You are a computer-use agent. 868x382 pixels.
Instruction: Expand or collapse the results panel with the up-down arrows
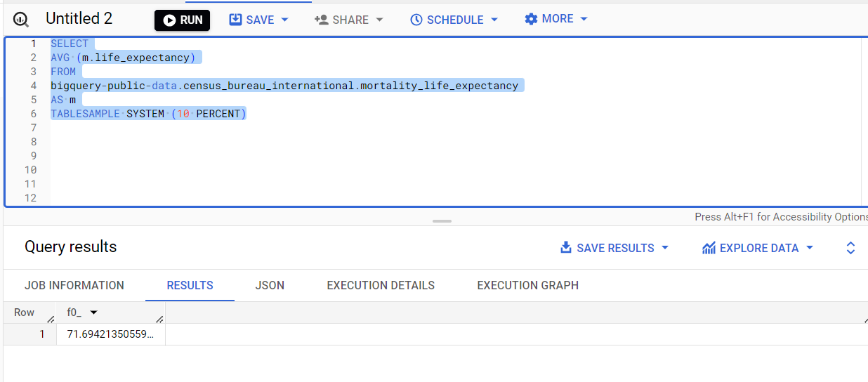tap(850, 248)
